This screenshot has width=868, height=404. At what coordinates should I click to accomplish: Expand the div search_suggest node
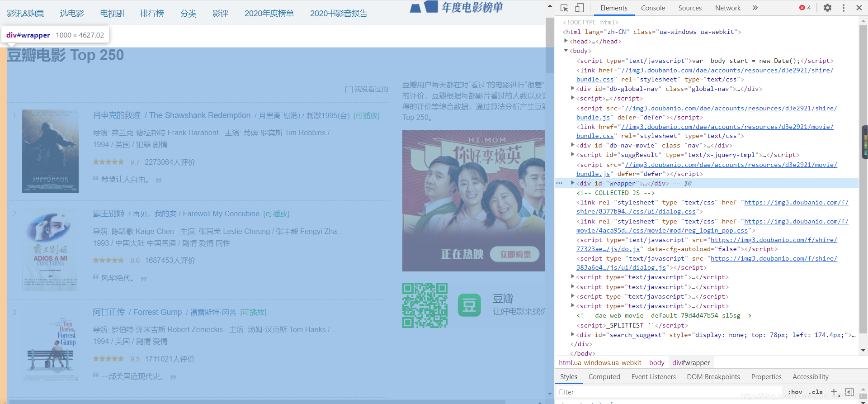click(573, 334)
